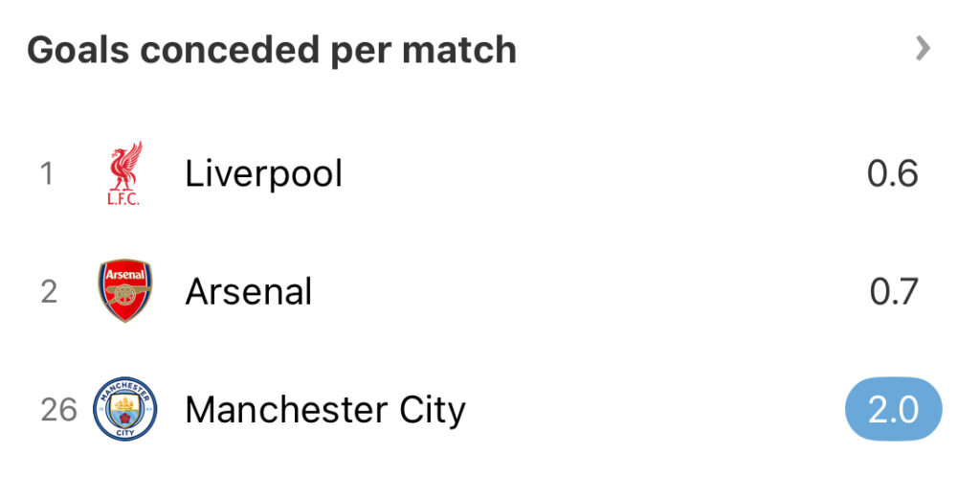Click the rank number 1 beside Liverpool
Viewport: 980px width, 477px height.
pos(47,173)
